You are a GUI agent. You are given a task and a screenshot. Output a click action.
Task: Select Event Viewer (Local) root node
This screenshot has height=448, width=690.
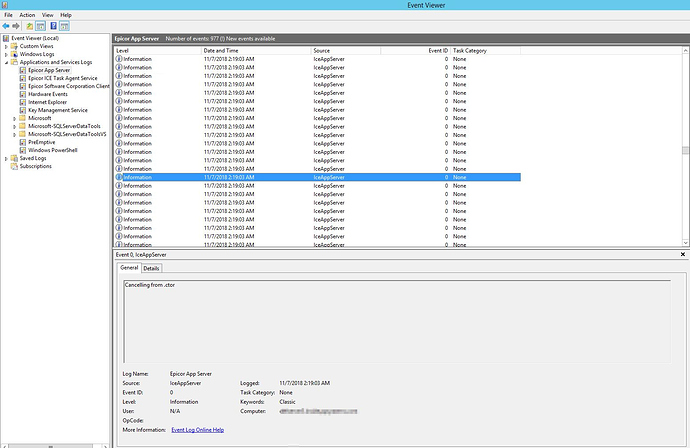[x=35, y=38]
